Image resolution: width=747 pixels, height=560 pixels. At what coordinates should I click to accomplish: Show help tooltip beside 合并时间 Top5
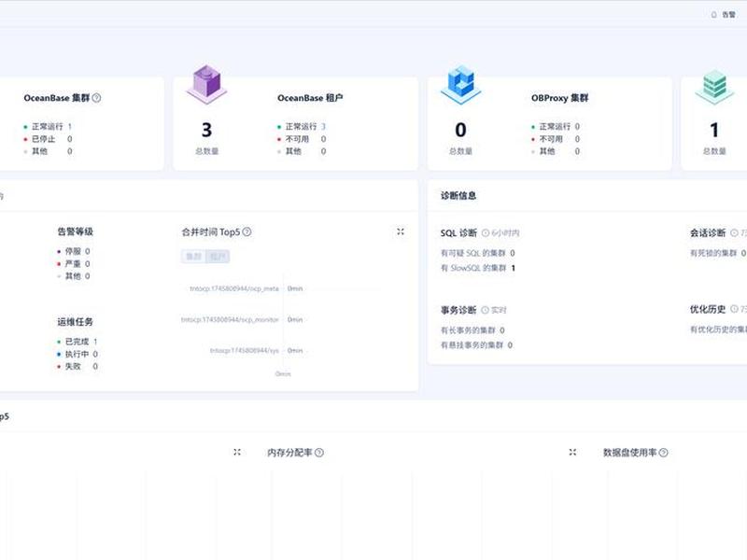pos(247,231)
